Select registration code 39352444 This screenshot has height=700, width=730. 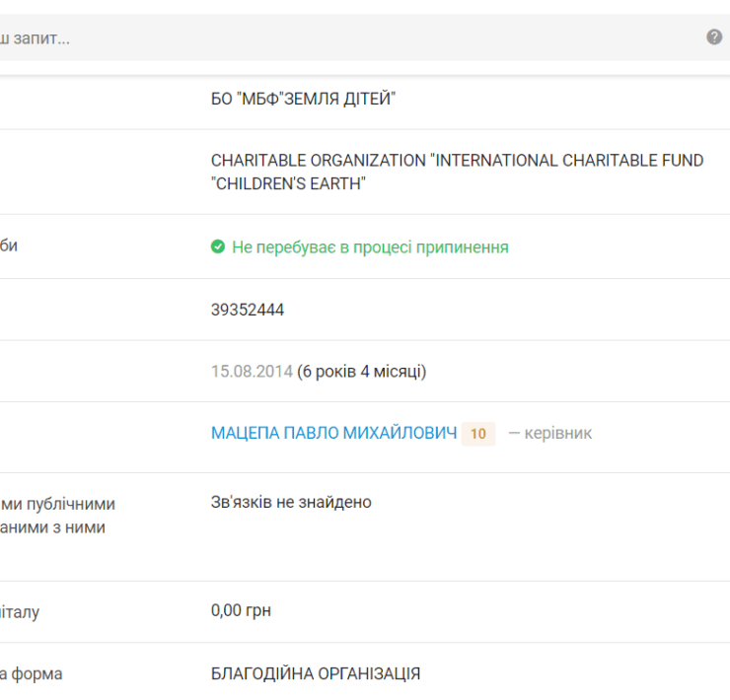(248, 310)
